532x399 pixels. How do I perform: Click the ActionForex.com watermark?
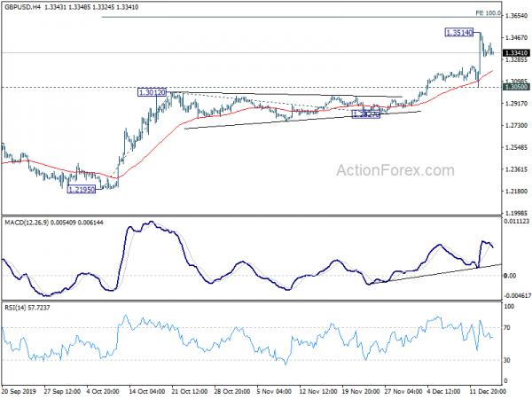point(395,170)
